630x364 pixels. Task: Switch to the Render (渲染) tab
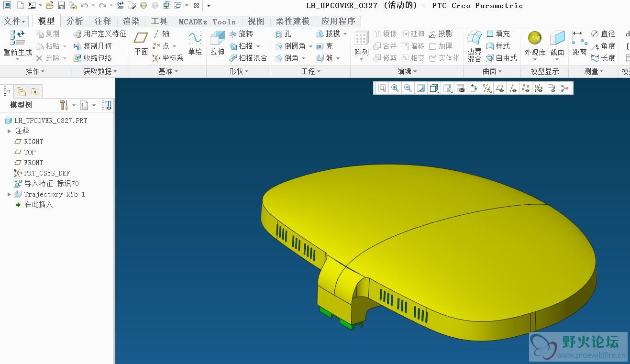pos(131,22)
